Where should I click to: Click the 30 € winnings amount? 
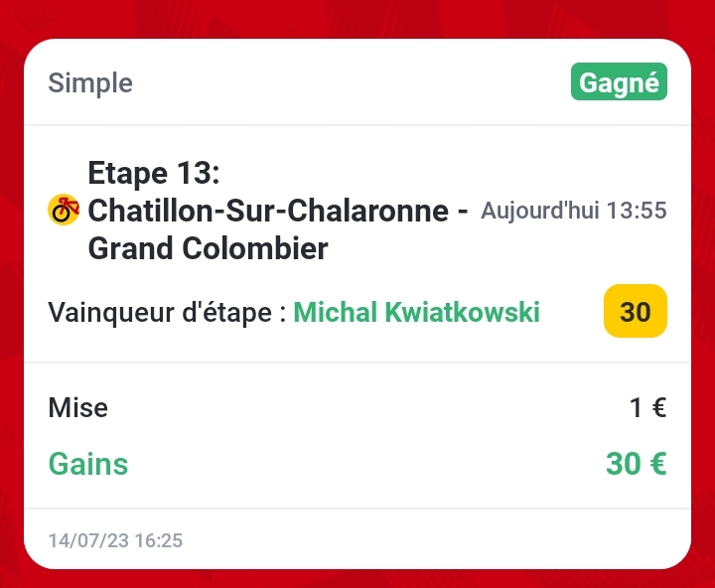point(636,464)
